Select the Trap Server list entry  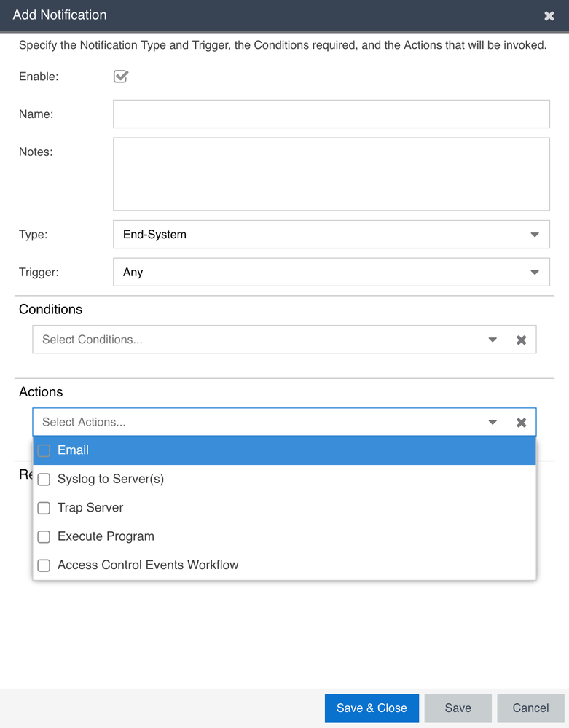90,508
